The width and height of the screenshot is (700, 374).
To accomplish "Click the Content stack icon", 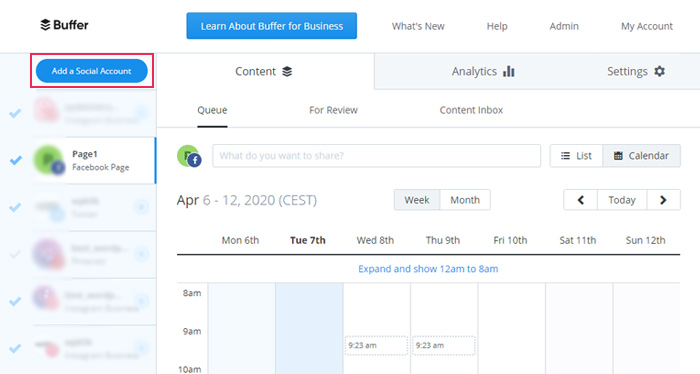I will click(287, 71).
